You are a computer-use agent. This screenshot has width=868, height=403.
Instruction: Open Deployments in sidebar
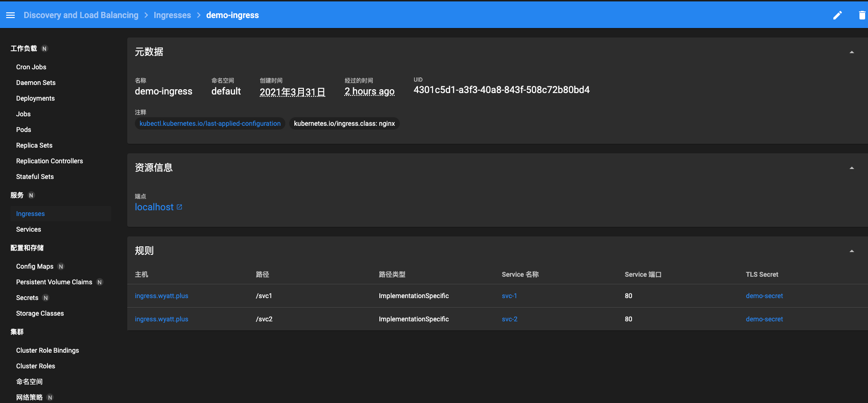35,98
